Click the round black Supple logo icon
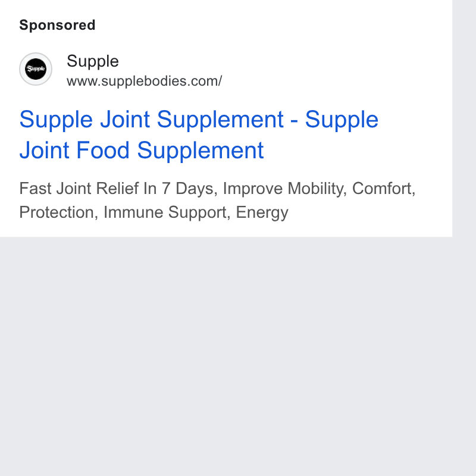The image size is (476, 476). coord(36,69)
